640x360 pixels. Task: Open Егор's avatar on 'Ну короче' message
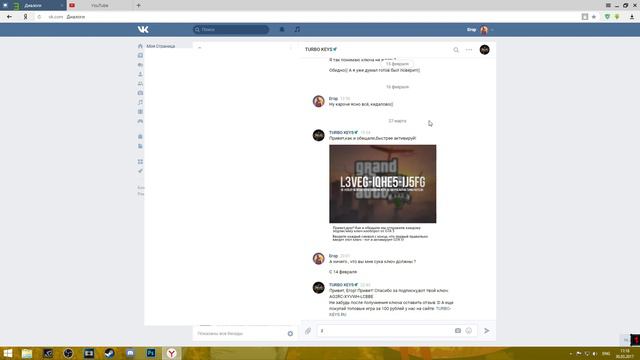pyautogui.click(x=318, y=101)
